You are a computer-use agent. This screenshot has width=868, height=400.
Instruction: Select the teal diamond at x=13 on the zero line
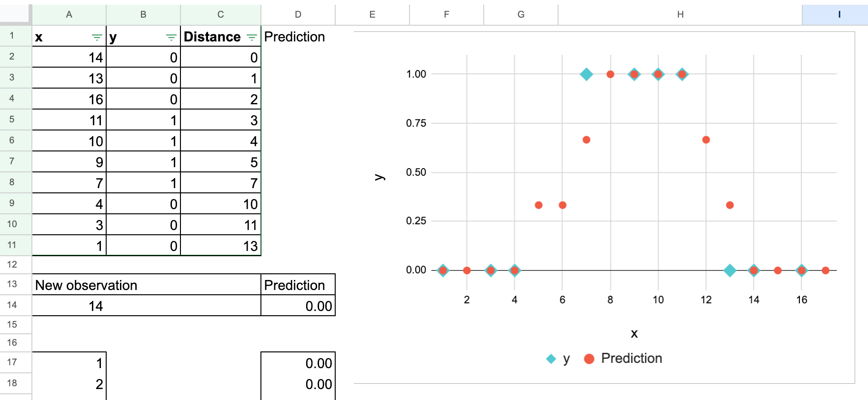pos(729,270)
